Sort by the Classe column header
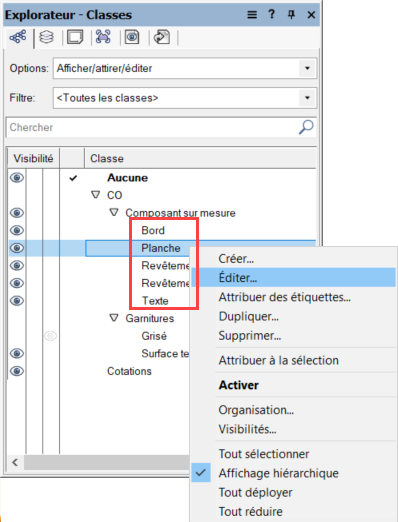This screenshot has height=522, width=398. (x=200, y=159)
